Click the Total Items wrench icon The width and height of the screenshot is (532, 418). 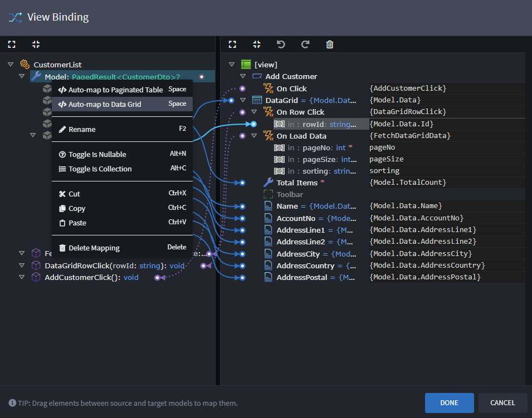tap(269, 183)
